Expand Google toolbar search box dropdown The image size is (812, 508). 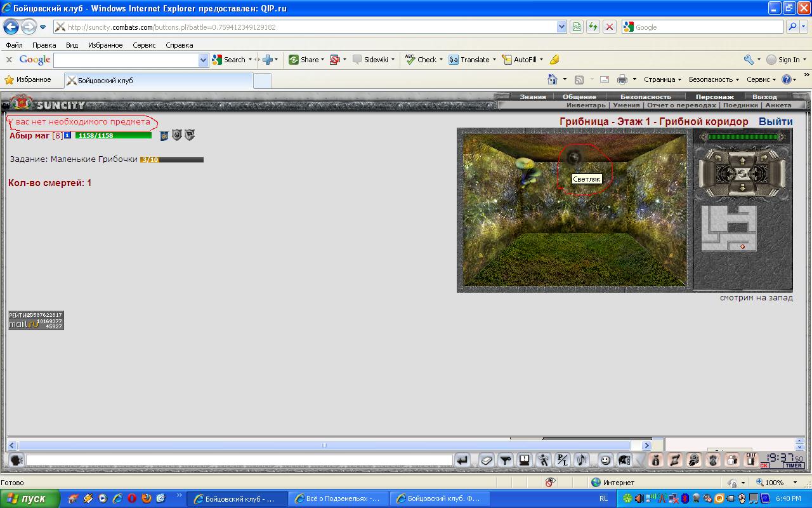(203, 60)
